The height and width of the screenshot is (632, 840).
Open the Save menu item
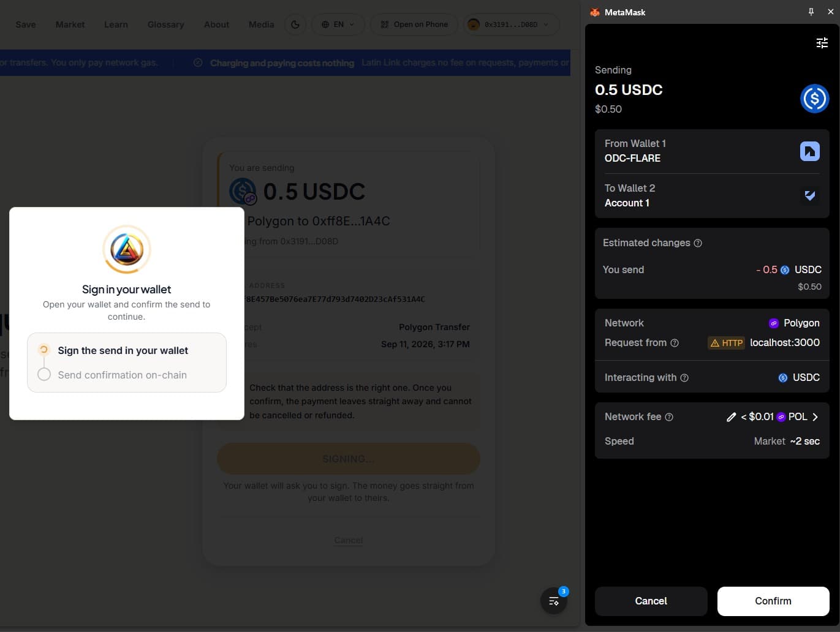pyautogui.click(x=26, y=24)
